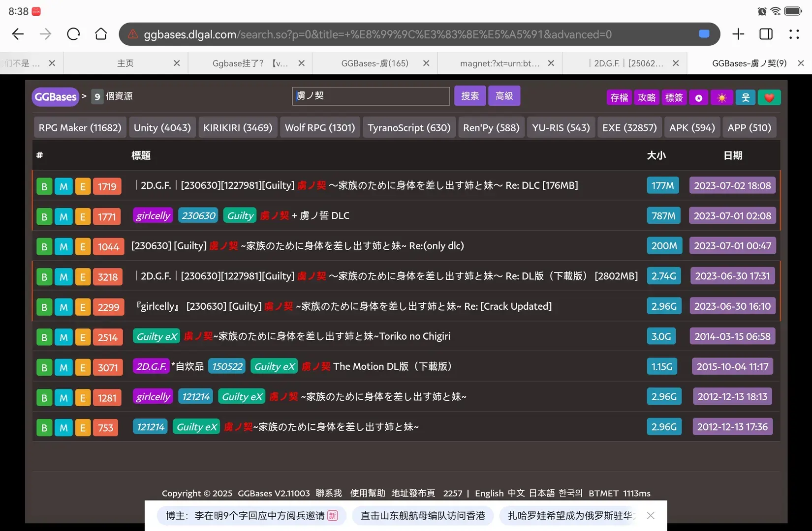The height and width of the screenshot is (531, 812).
Task: Go back with the browser back arrow
Action: point(18,34)
